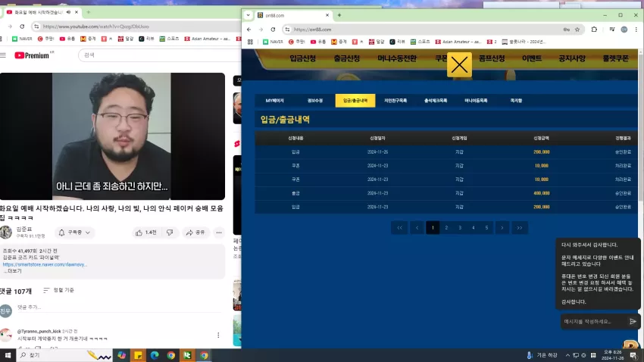Jump to last page with double arrow
This screenshot has width=644, height=362.
click(520, 228)
